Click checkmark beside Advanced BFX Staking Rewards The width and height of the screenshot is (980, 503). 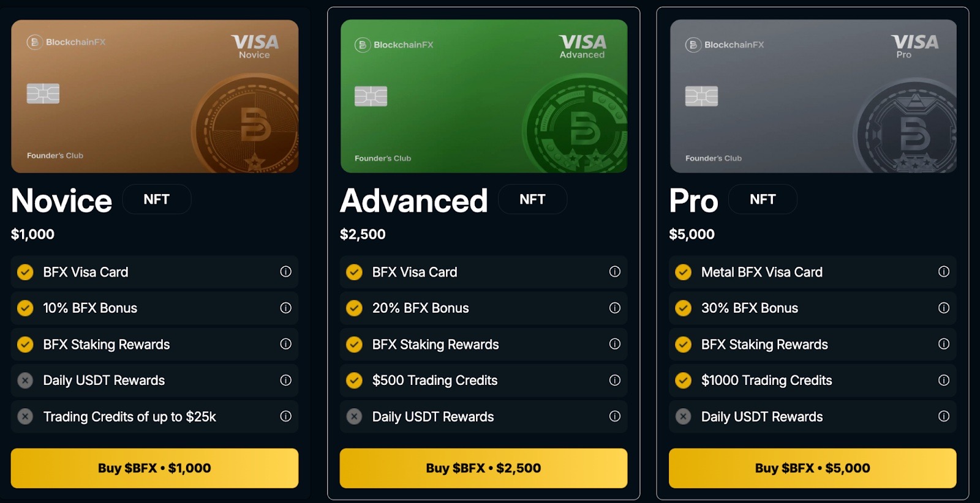click(x=354, y=345)
